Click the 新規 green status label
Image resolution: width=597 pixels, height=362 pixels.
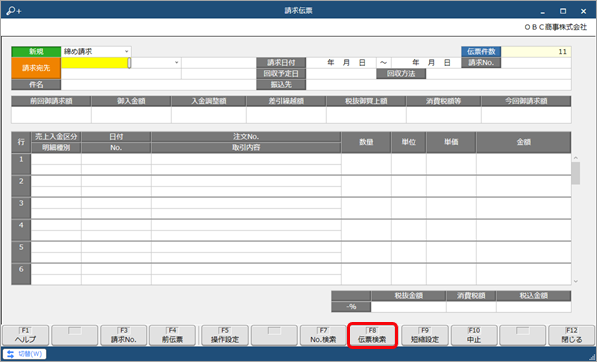tap(36, 51)
